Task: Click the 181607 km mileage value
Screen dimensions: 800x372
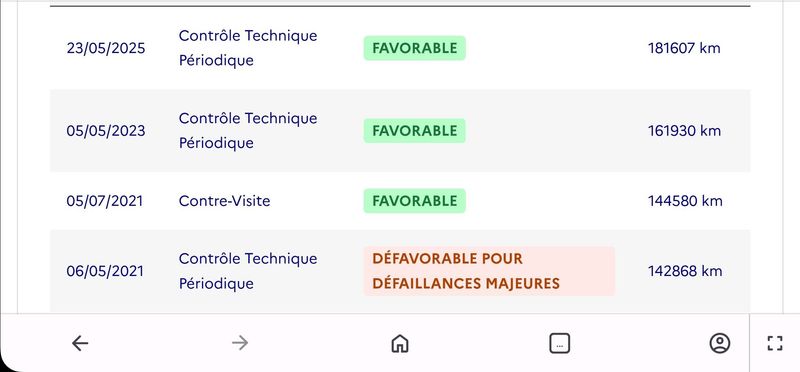Action: tap(684, 48)
